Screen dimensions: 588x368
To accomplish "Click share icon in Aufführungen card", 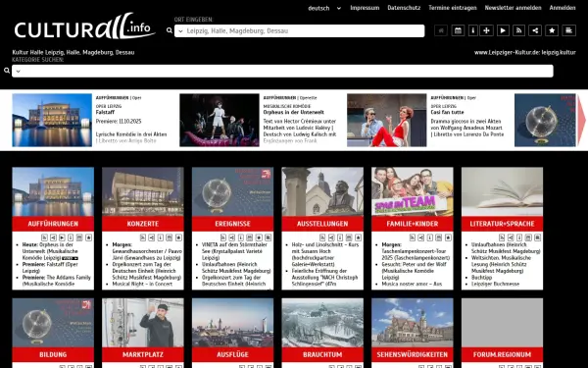I will pyautogui.click(x=53, y=237).
